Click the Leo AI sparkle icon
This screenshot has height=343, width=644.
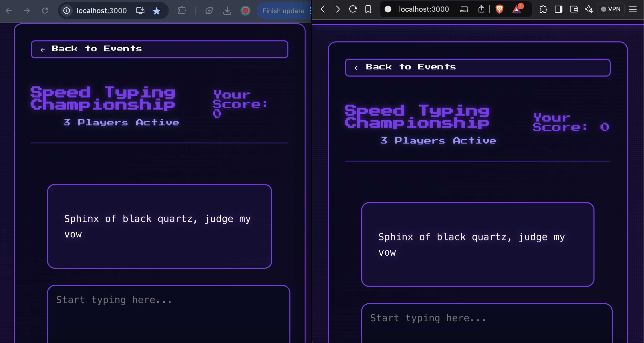pyautogui.click(x=589, y=9)
